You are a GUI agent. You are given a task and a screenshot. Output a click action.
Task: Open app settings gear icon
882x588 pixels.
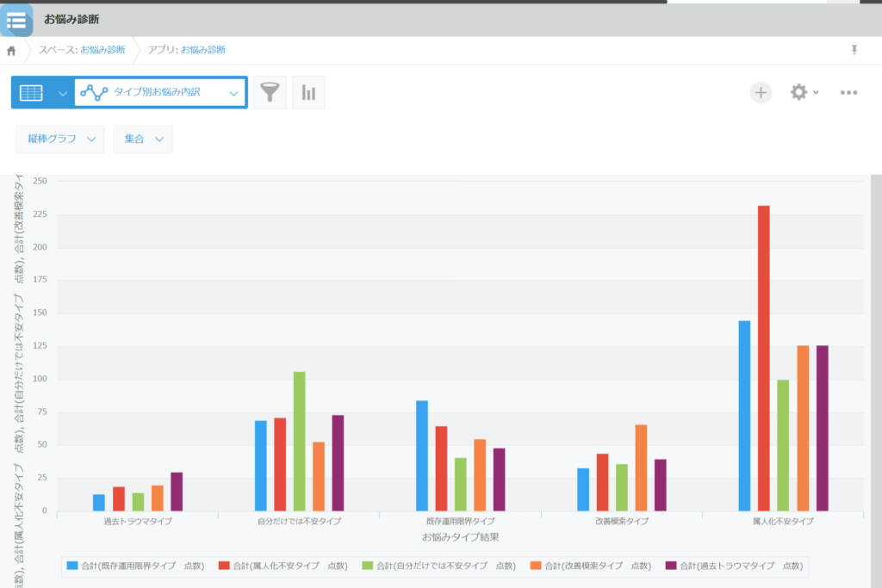pyautogui.click(x=799, y=93)
